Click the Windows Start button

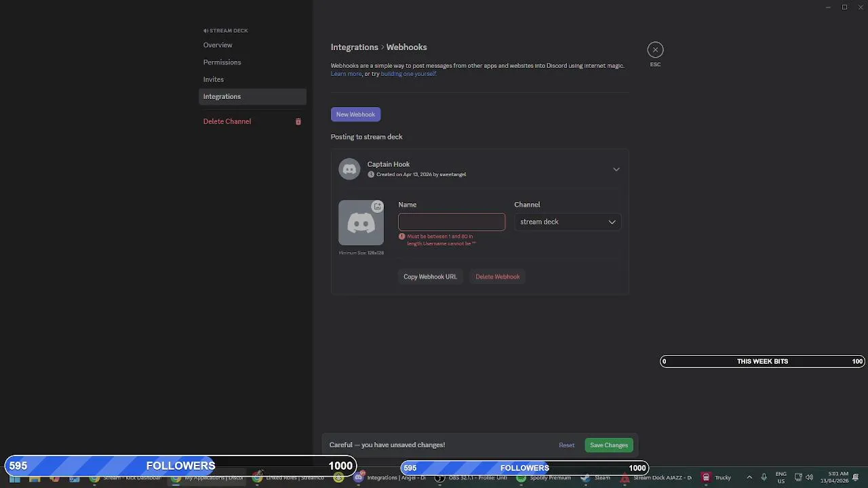pyautogui.click(x=14, y=478)
